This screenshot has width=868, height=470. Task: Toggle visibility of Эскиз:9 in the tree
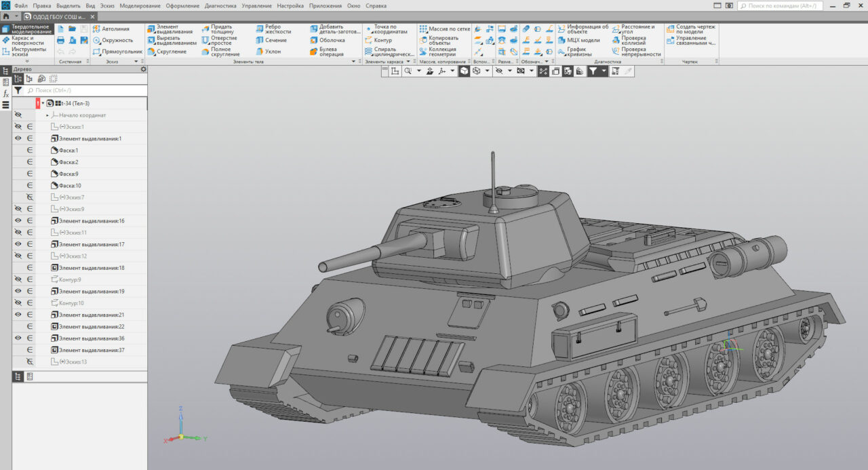(x=18, y=208)
